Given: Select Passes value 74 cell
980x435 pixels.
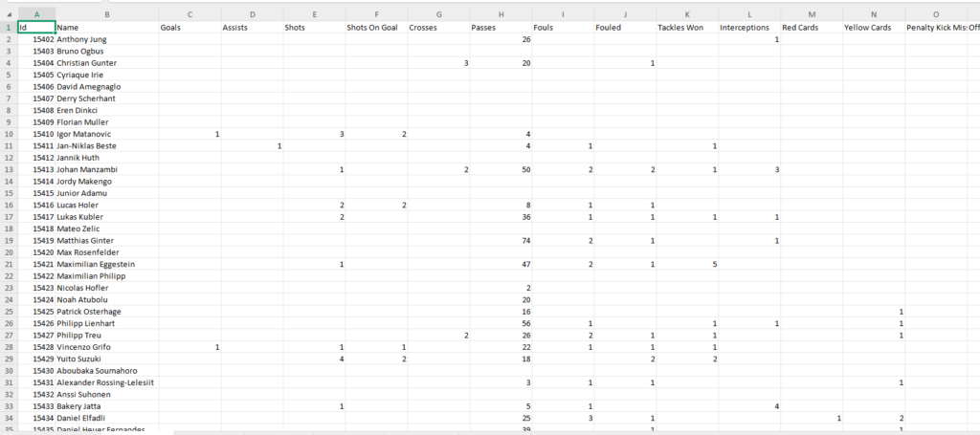Looking at the screenshot, I should 501,240.
